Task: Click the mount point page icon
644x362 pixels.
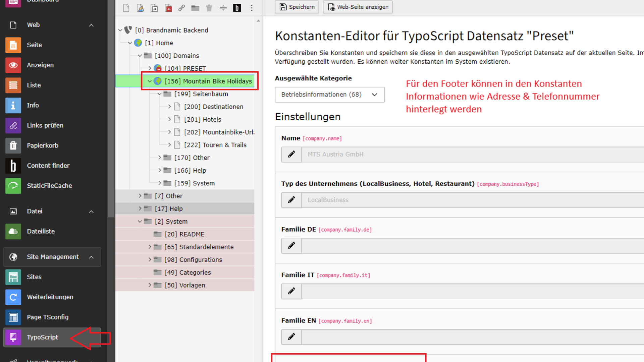Action: (168, 8)
